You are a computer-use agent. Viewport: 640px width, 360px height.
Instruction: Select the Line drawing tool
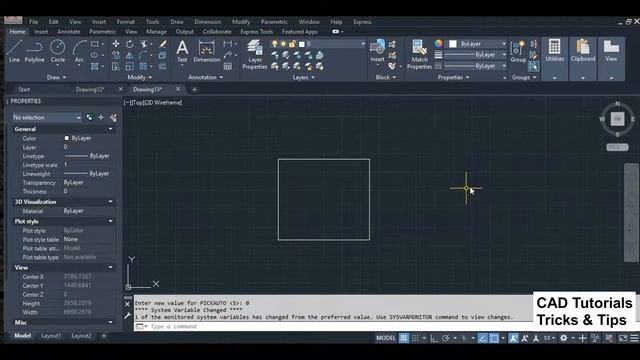[14, 51]
